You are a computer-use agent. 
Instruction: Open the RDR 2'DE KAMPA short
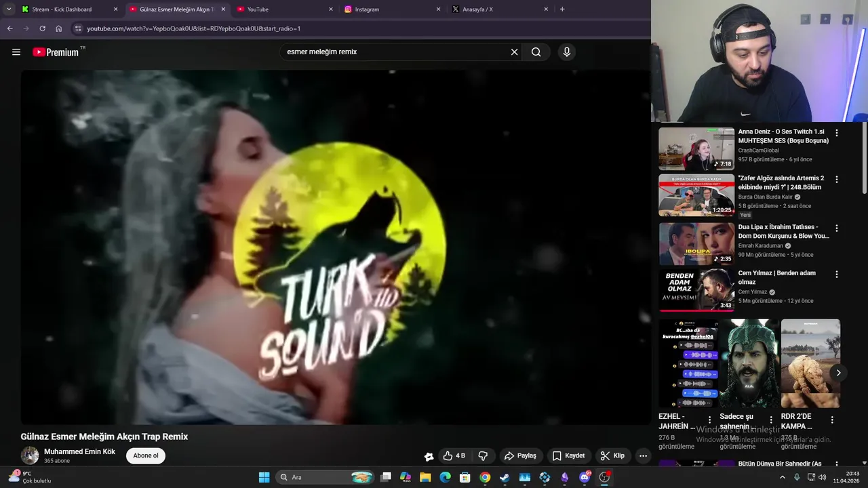810,364
